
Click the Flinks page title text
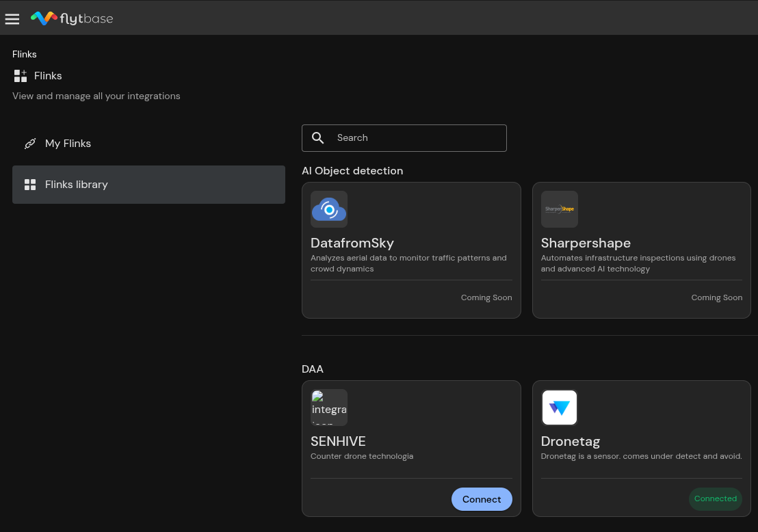point(48,76)
